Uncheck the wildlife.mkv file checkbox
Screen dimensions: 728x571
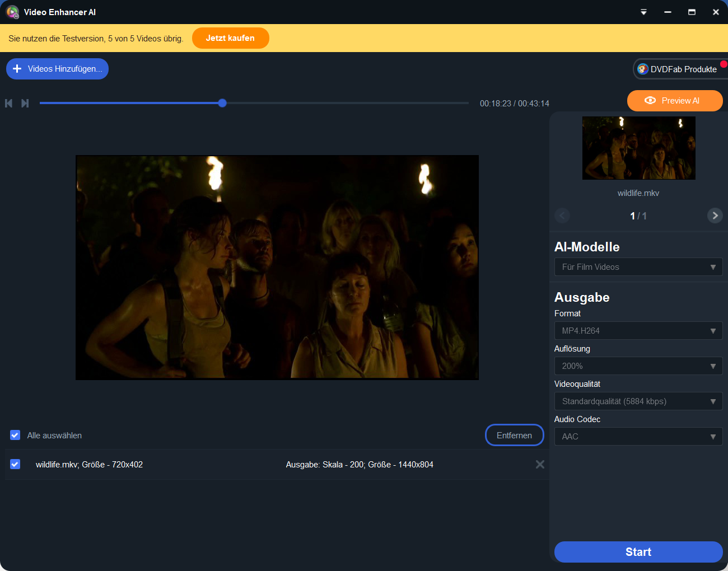tap(15, 464)
